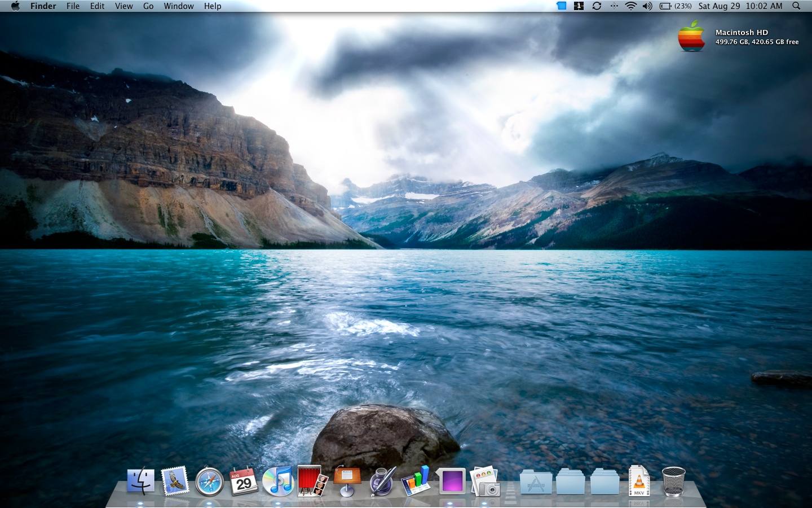Viewport: 812px width, 508px height.
Task: Open the purple screen app in Dock
Action: point(452,481)
